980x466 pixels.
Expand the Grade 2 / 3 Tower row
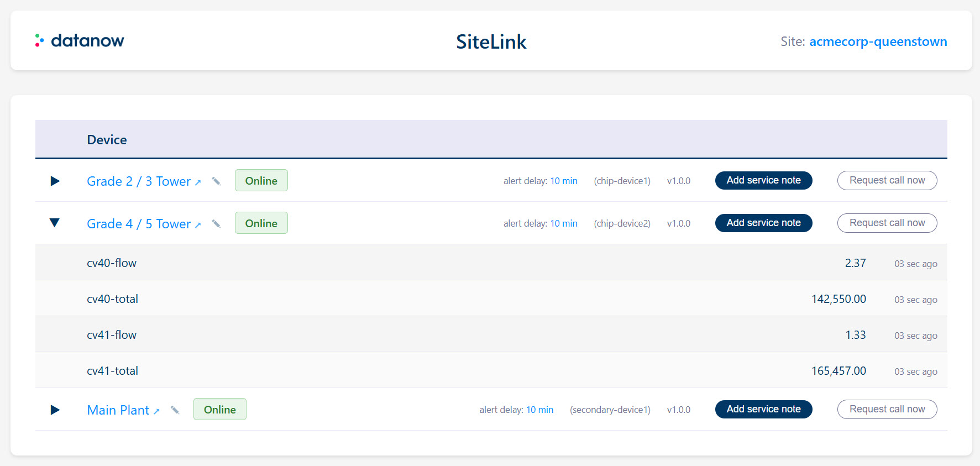(x=55, y=181)
